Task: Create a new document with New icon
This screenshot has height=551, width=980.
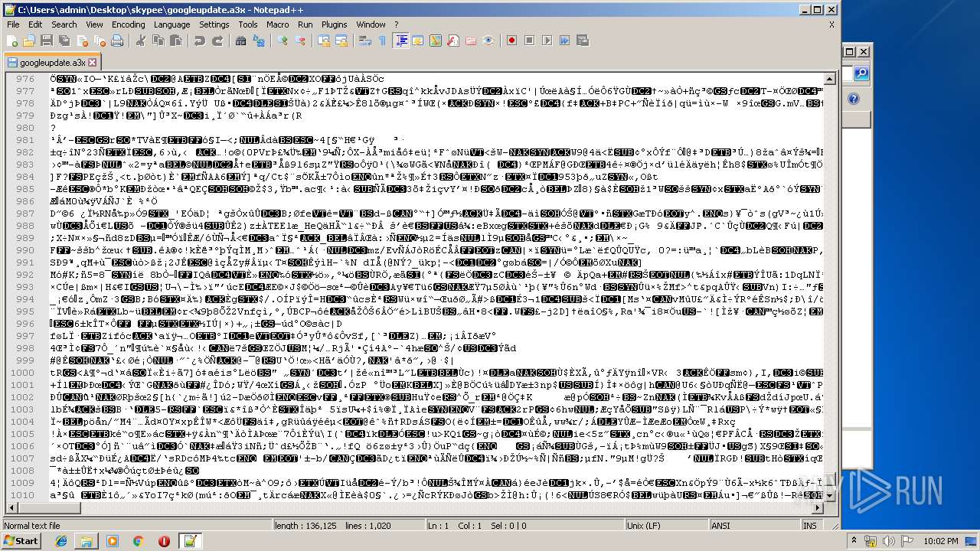Action: tap(13, 40)
